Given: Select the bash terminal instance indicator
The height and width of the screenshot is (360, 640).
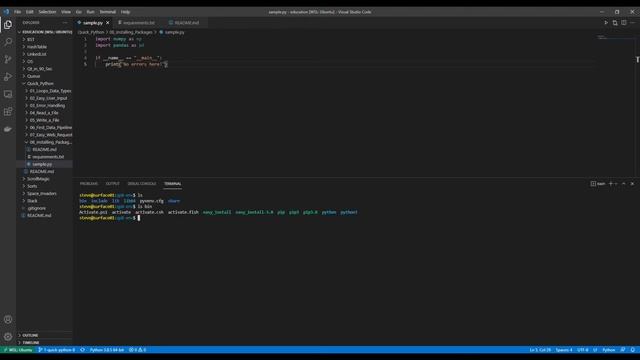Looking at the screenshot, I should click(598, 184).
